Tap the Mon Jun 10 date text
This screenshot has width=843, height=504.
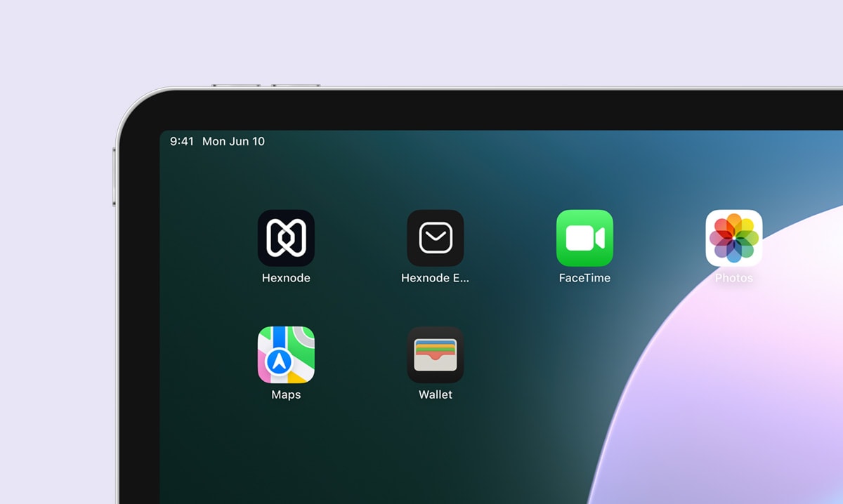coord(233,141)
